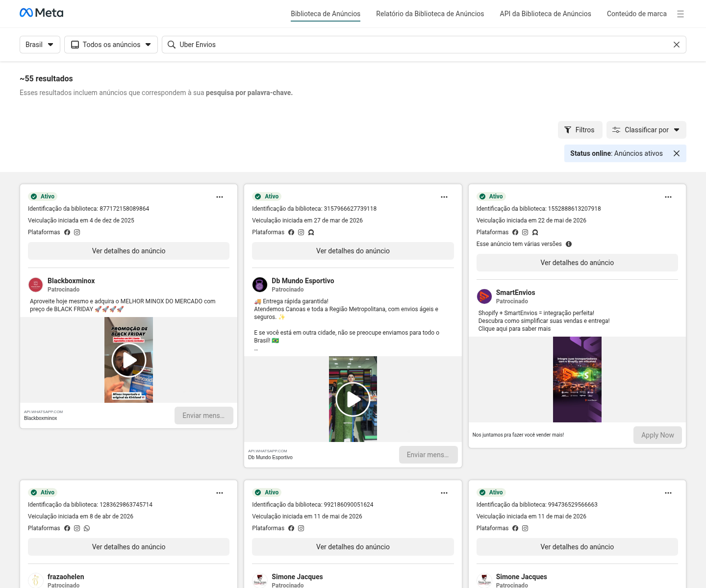
Task: Focus the Uber Envios search field
Action: (424, 45)
